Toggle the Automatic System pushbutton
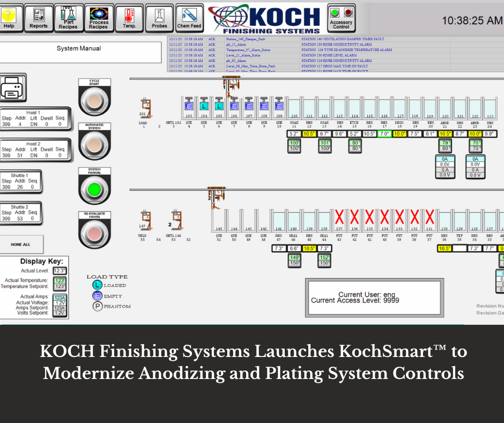Image resolution: width=504 pixels, height=423 pixels. [94, 145]
